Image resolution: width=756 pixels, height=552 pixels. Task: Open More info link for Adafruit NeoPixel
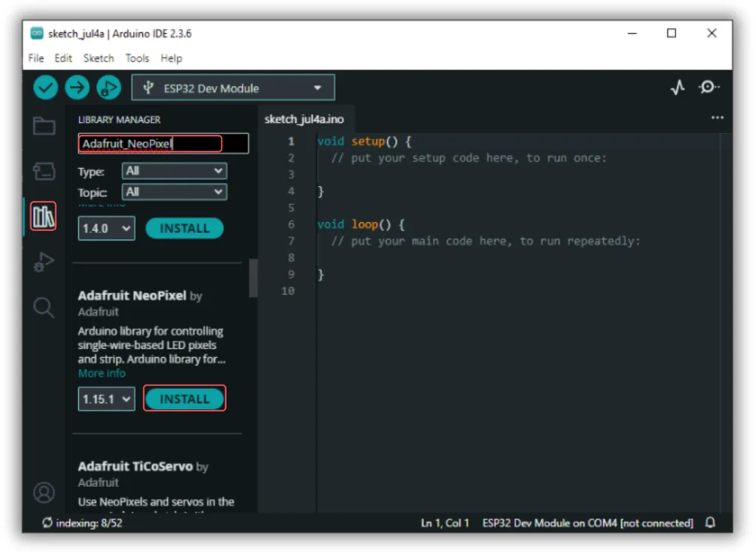102,373
